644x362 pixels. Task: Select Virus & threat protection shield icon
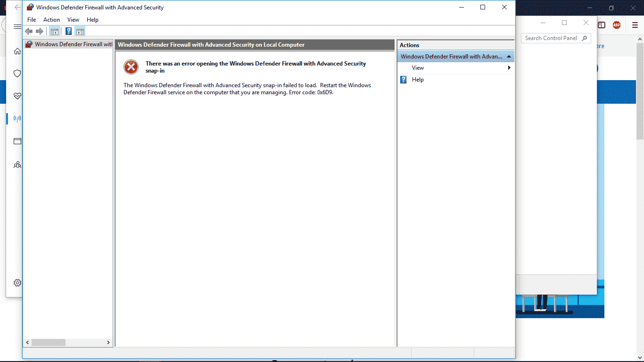(17, 73)
